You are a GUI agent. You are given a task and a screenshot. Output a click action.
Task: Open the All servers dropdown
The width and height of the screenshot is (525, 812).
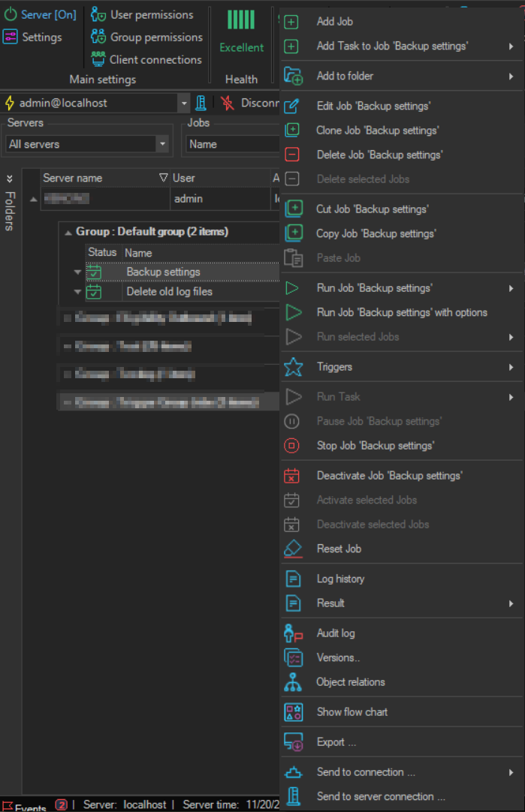pos(162,144)
